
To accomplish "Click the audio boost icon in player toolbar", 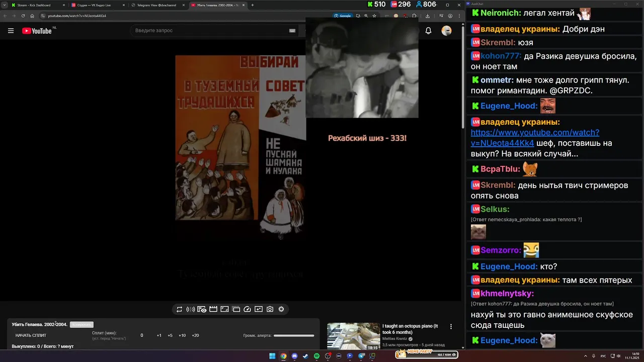I will click(190, 309).
